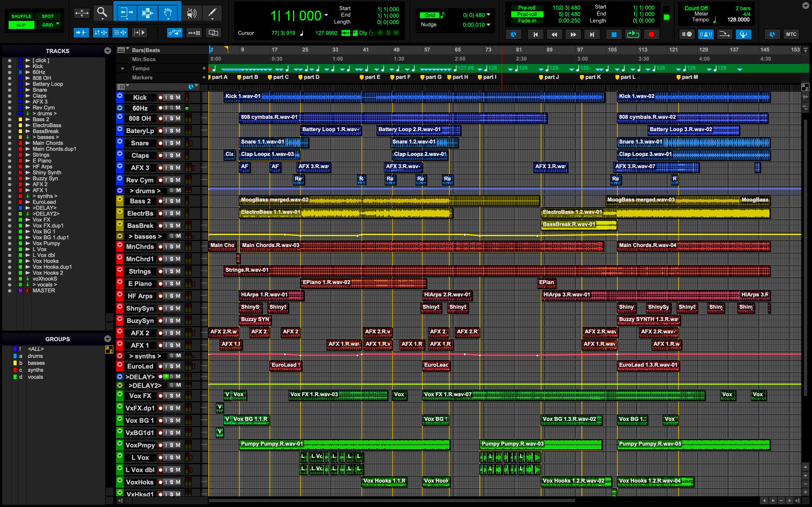Toggle the metronome click button
Screen dimensions: 812x507
706,34
